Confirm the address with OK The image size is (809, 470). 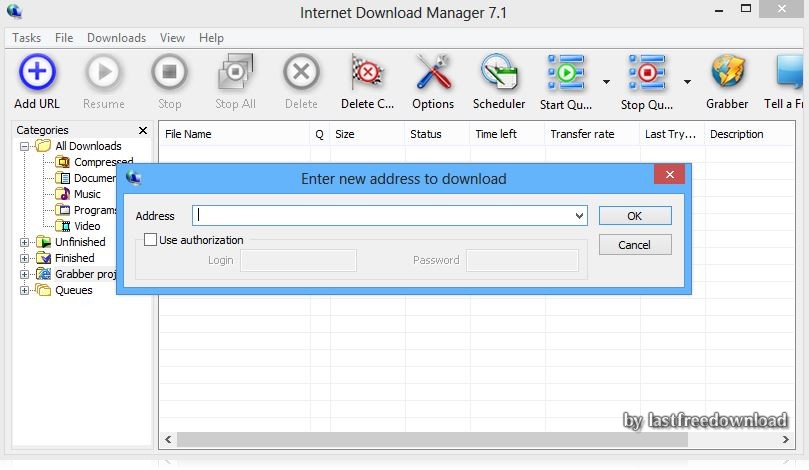[635, 216]
